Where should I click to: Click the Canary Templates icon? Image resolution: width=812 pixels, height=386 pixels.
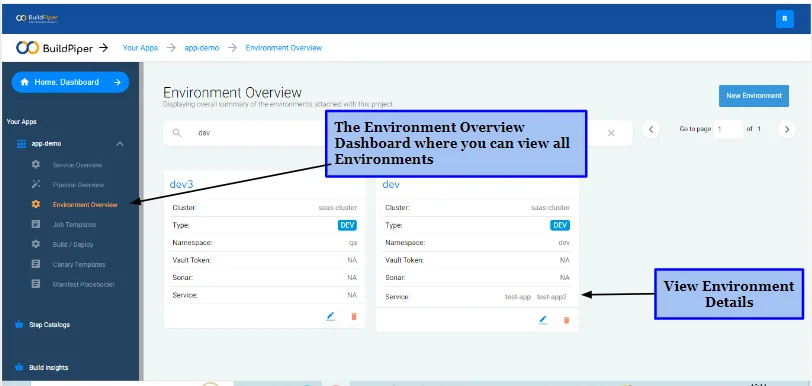point(35,264)
